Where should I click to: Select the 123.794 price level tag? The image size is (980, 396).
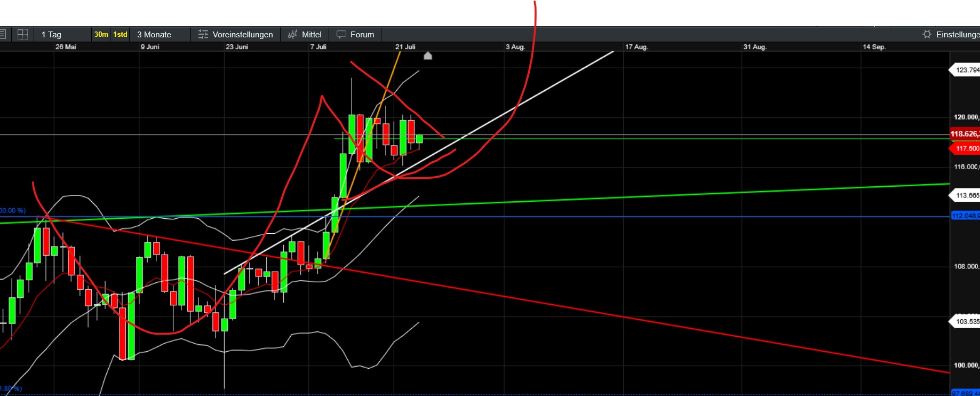(965, 70)
